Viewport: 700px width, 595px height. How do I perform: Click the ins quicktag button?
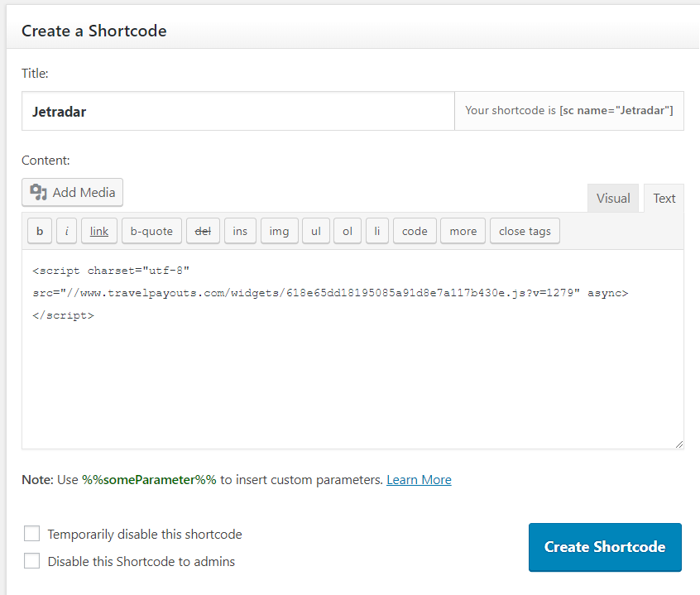coord(240,231)
